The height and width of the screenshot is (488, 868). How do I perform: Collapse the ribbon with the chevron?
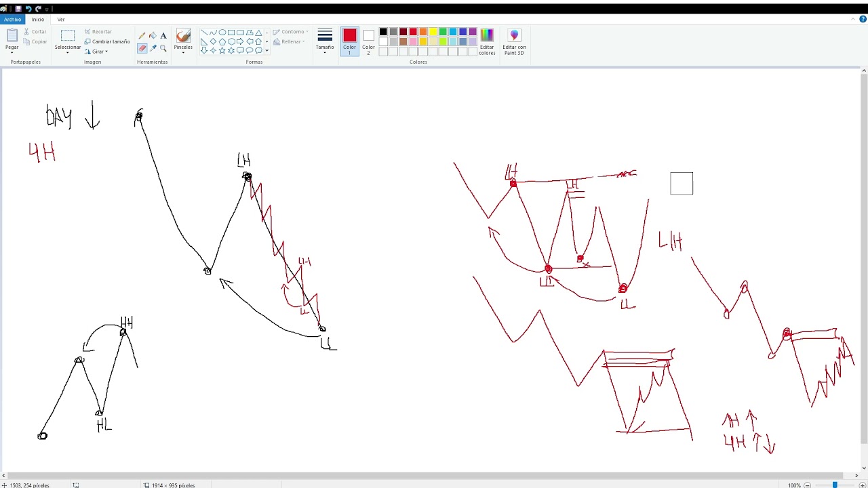(853, 19)
